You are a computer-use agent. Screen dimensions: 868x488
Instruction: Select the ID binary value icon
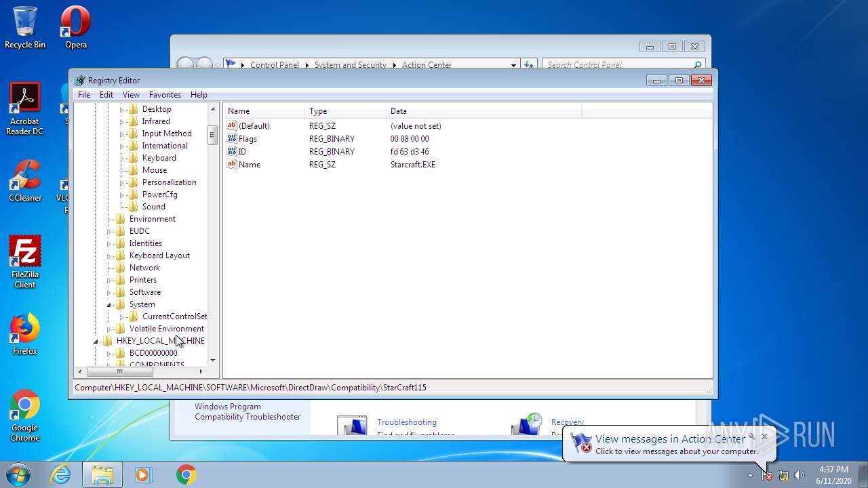point(232,152)
